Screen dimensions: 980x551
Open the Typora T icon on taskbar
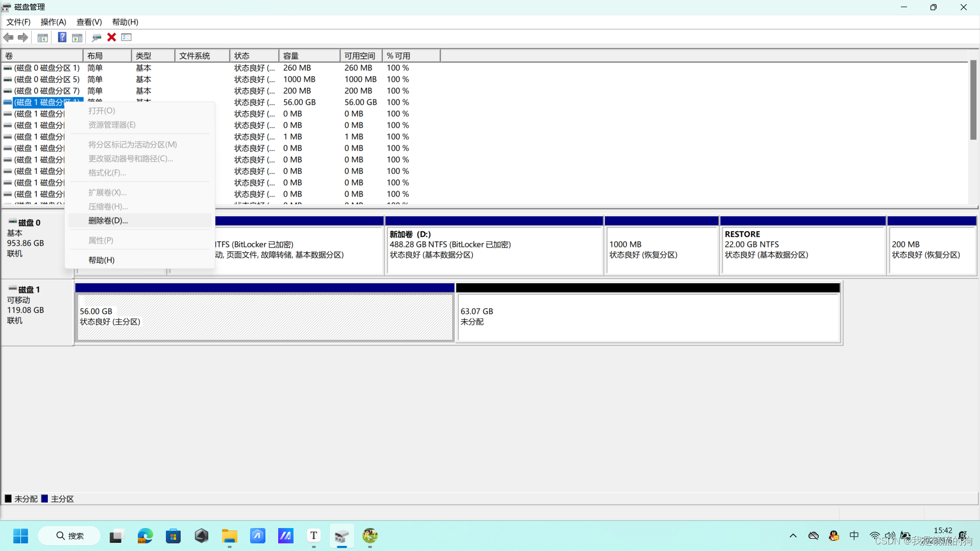[x=313, y=536]
